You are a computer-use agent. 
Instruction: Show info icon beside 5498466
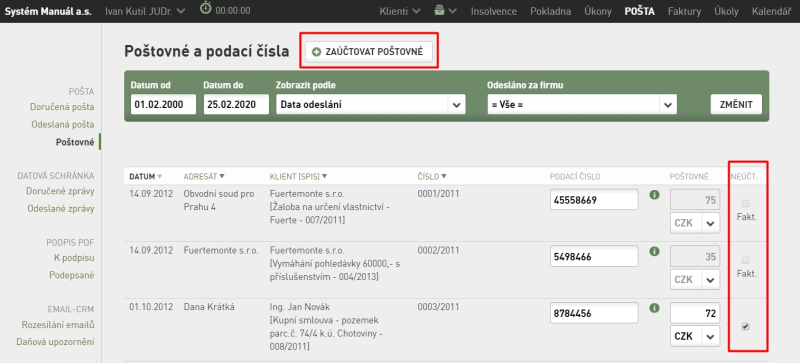coord(655,251)
